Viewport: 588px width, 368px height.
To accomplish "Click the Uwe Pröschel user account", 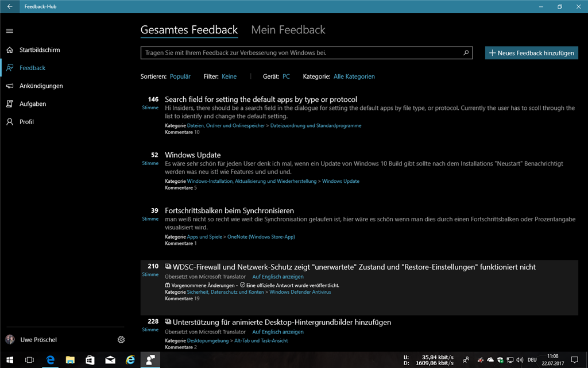I will [32, 340].
